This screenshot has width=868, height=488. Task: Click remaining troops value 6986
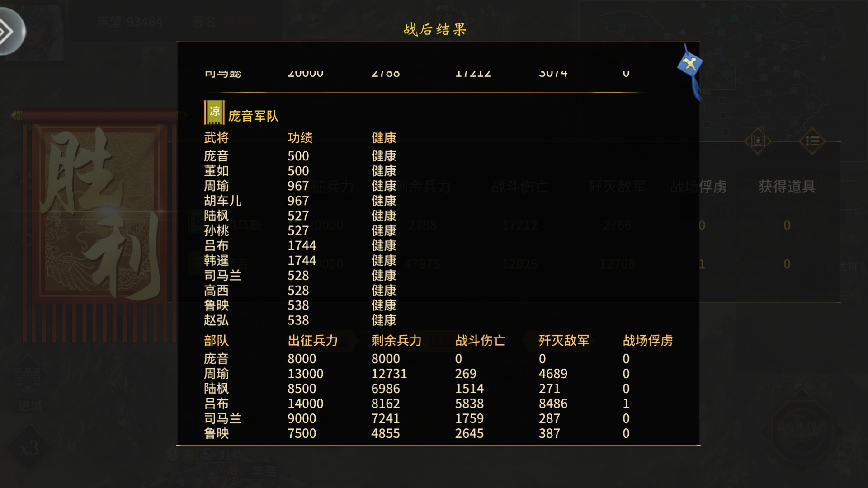point(386,389)
